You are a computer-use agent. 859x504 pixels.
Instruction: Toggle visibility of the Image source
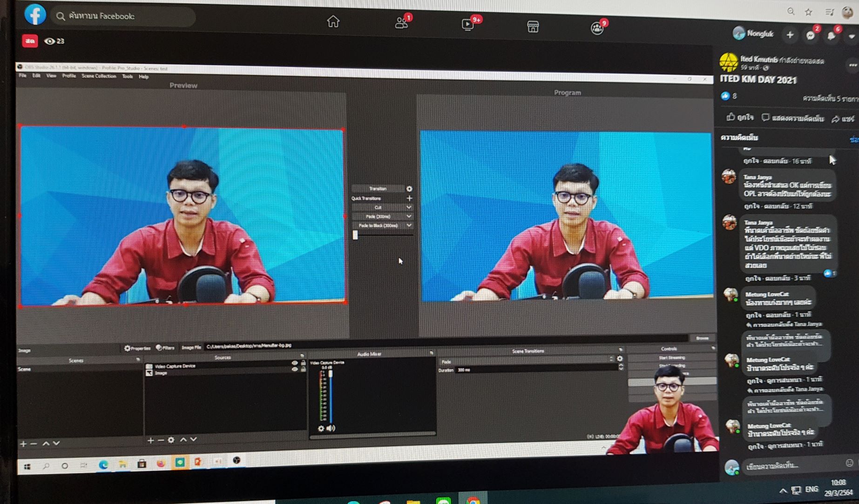click(294, 370)
